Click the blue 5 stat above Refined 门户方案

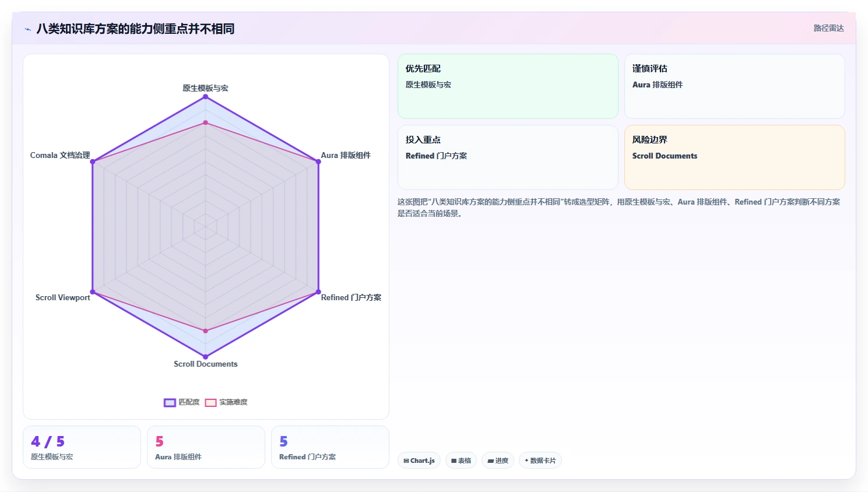pyautogui.click(x=283, y=441)
